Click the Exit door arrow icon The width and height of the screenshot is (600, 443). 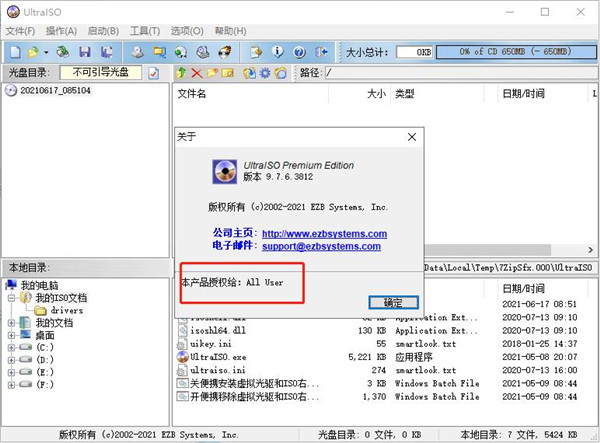coord(321,52)
